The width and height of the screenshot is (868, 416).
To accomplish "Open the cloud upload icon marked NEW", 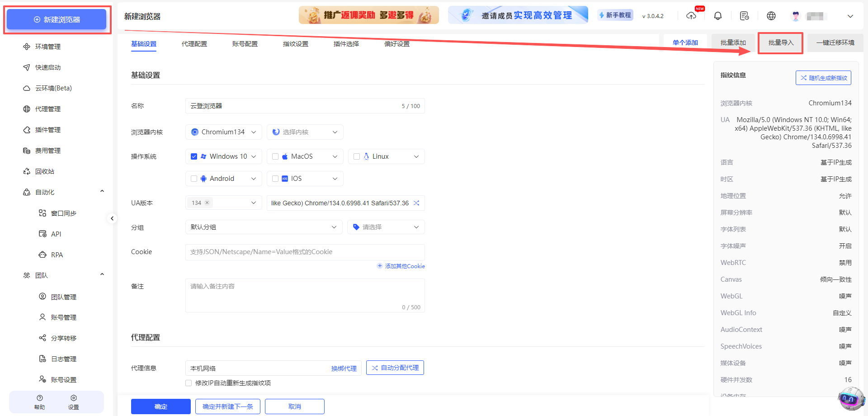I will point(691,16).
